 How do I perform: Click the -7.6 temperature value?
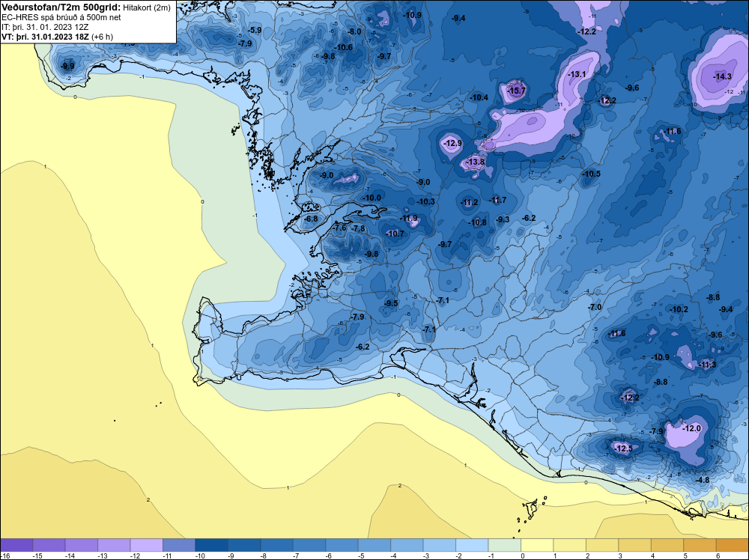click(x=339, y=228)
